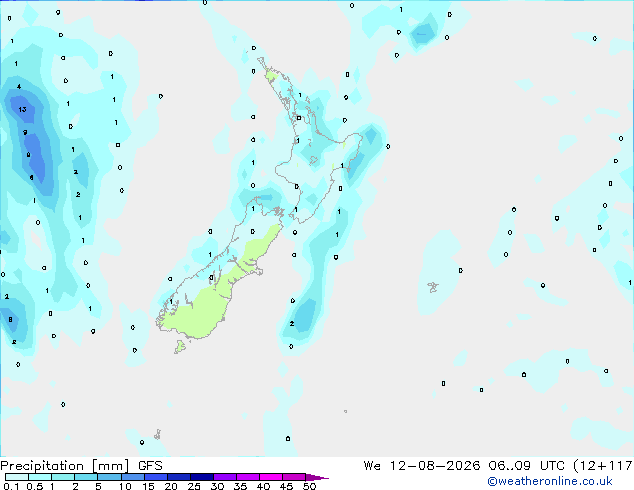Click the '4' value above the 13 mm cell

[x=19, y=87]
